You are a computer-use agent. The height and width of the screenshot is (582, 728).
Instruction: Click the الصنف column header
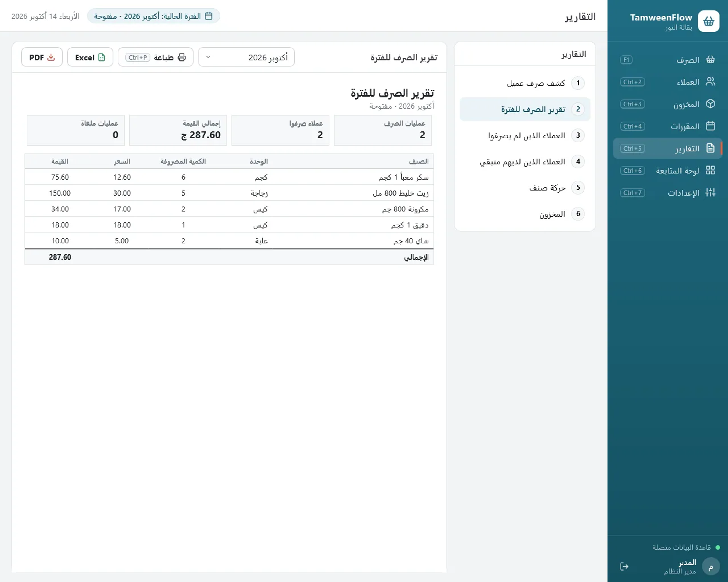point(419,162)
